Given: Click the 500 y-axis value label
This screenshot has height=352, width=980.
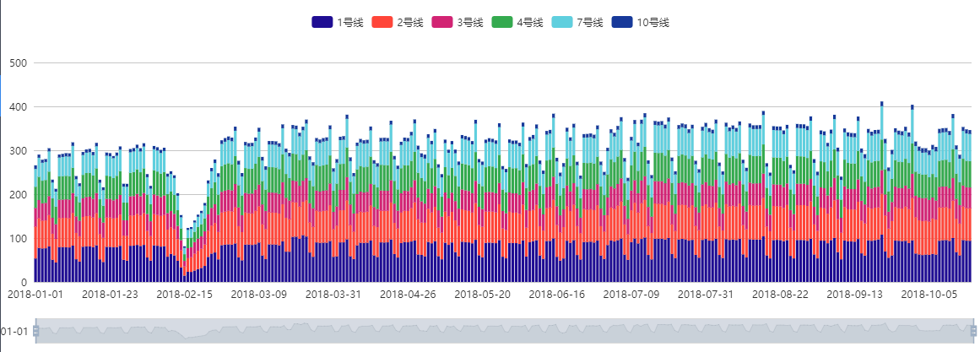Looking at the screenshot, I should (19, 63).
